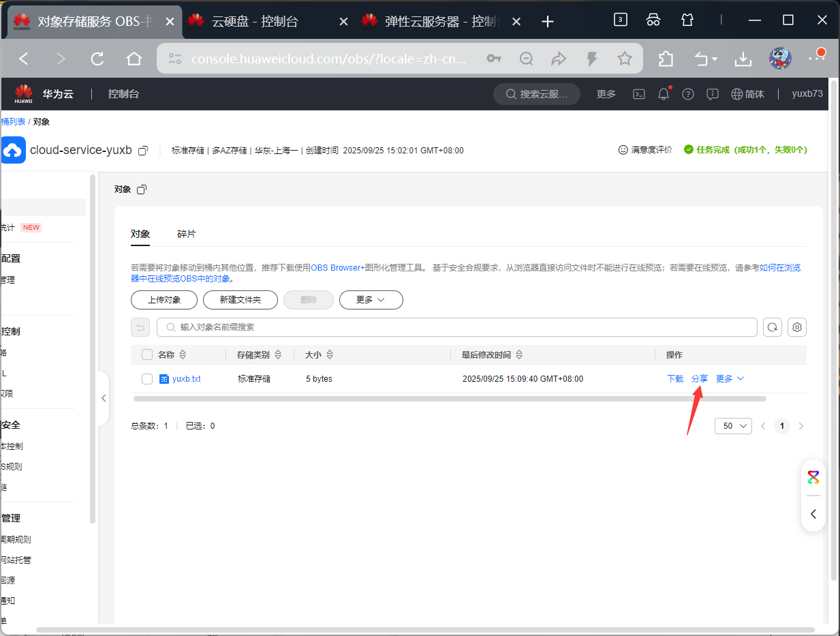The height and width of the screenshot is (636, 840).
Task: Open saved passwords key icon
Action: coord(494,59)
